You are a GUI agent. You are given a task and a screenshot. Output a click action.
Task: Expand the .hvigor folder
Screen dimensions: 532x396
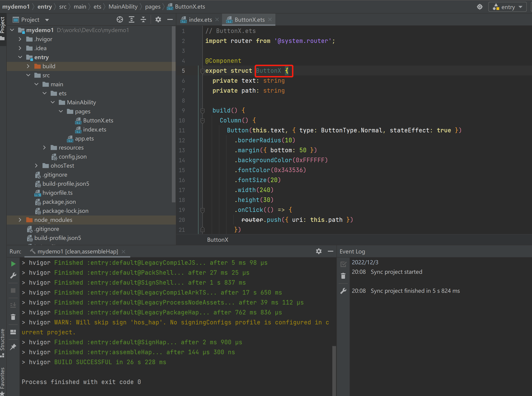point(20,39)
